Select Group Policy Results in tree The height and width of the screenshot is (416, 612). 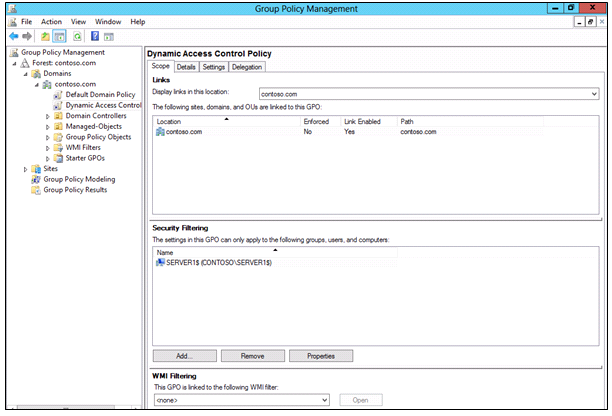pos(75,190)
